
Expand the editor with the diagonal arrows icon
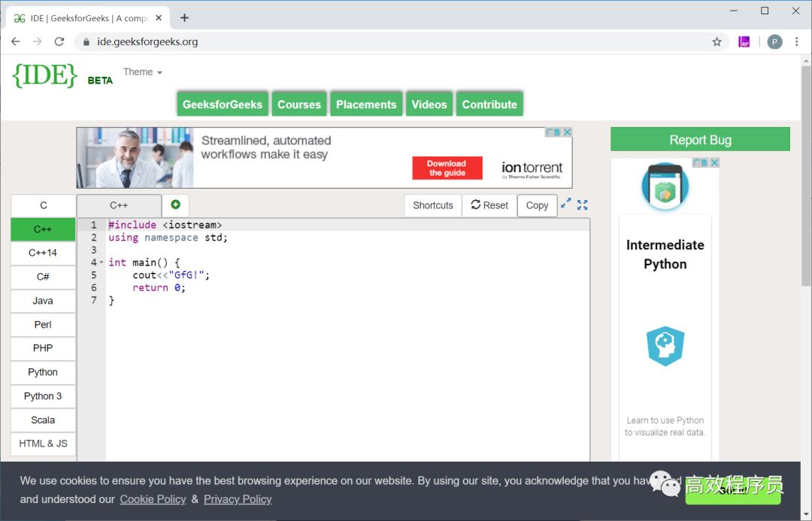[566, 204]
